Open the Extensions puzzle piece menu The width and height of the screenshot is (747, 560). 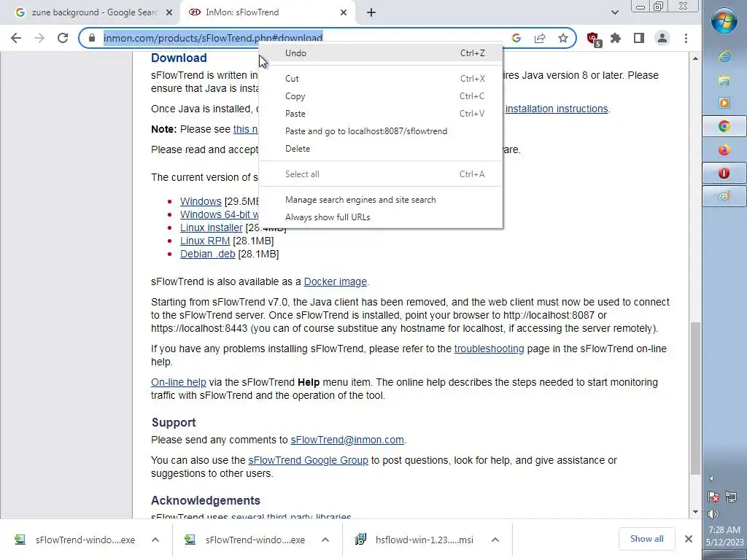point(616,38)
